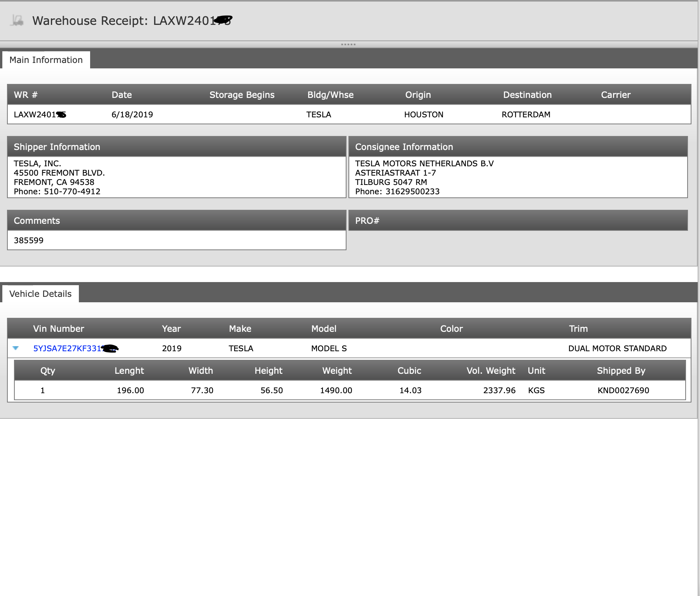The height and width of the screenshot is (596, 700).
Task: Select the DUAL MOTOR STANDARD trim cell
Action: (617, 349)
